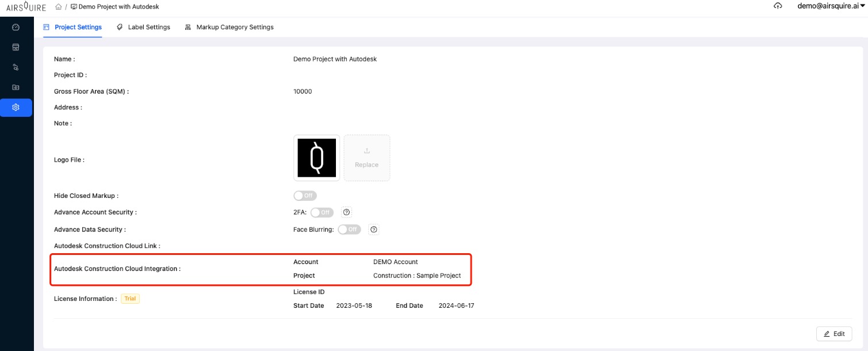Click the License Information label

(x=86, y=299)
